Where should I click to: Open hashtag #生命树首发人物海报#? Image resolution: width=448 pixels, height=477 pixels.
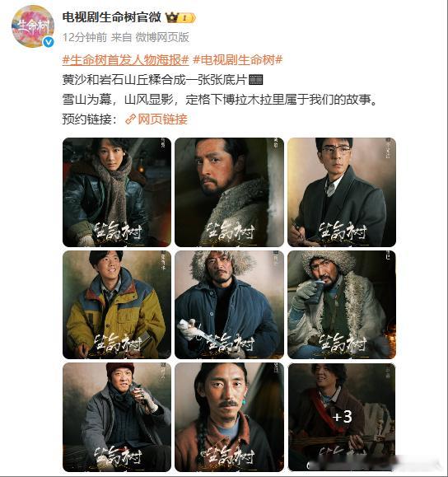(x=126, y=60)
